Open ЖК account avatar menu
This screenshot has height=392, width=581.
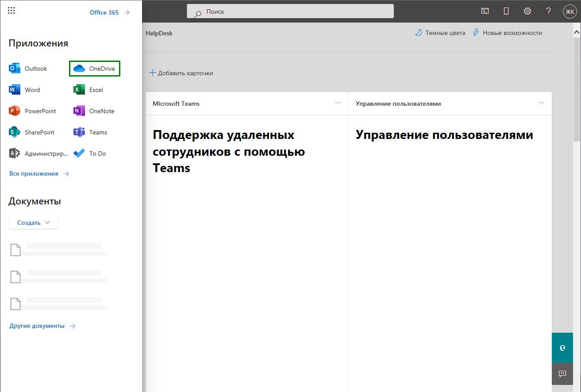[569, 12]
